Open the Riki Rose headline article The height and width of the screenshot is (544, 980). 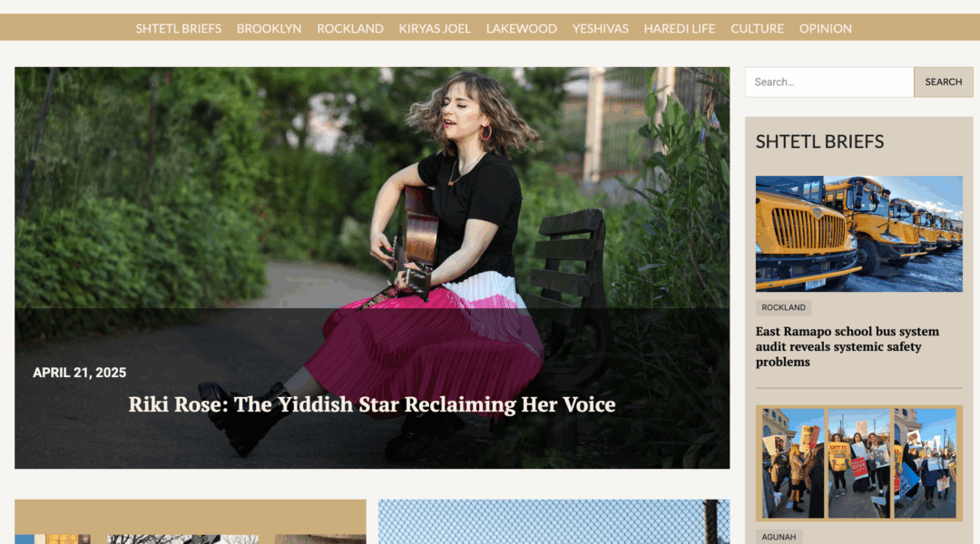pos(372,404)
